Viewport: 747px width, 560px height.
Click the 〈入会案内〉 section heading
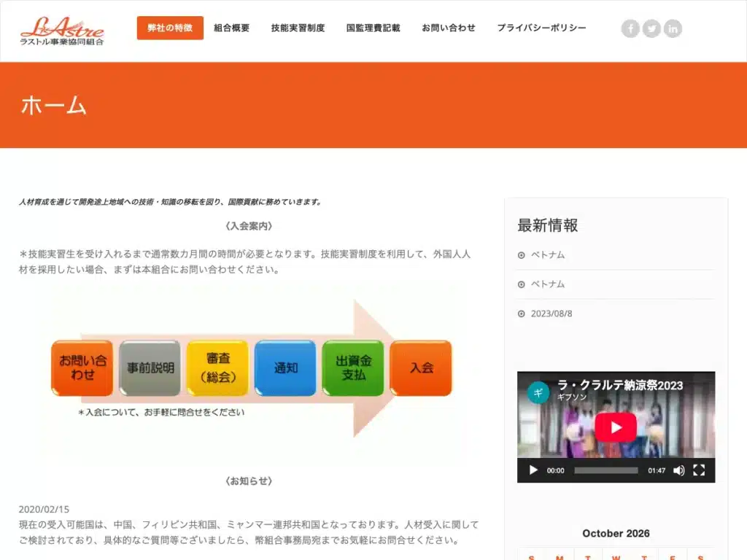pyautogui.click(x=249, y=226)
